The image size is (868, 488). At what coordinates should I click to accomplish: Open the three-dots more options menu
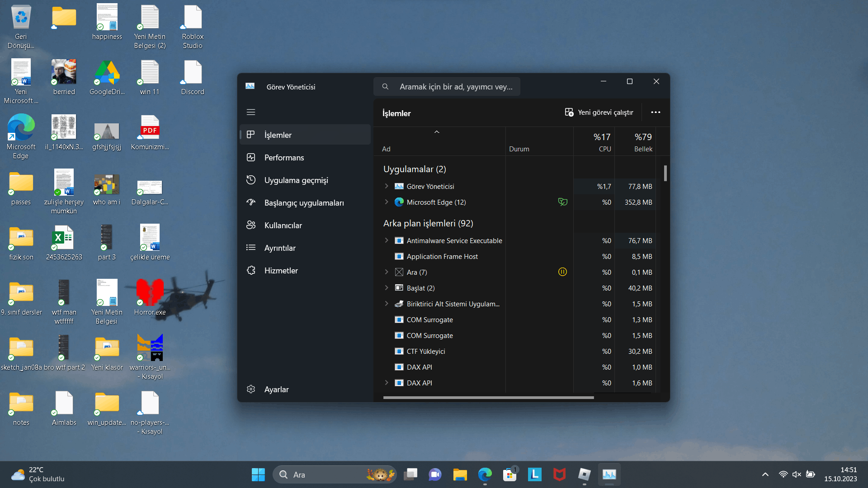pyautogui.click(x=656, y=113)
